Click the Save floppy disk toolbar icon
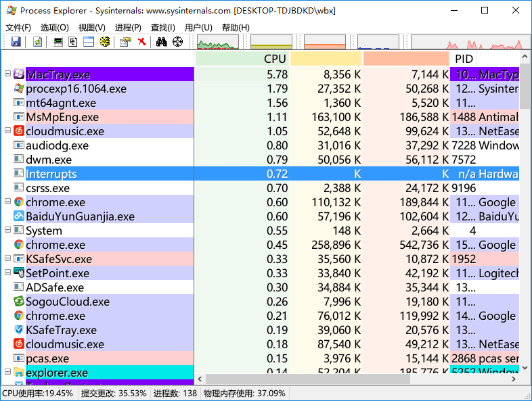Image resolution: width=532 pixels, height=401 pixels. tap(16, 42)
